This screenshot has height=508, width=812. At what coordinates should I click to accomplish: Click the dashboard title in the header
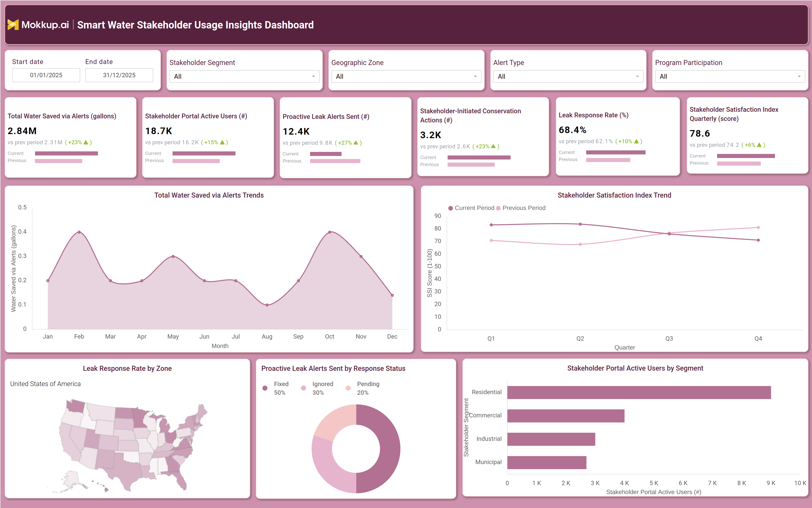[195, 25]
